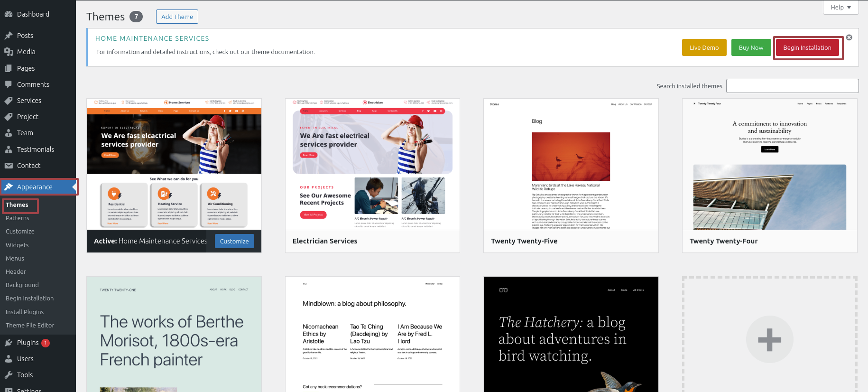Viewport: 868px width, 392px height.
Task: Click the Project tag icon
Action: 9,117
